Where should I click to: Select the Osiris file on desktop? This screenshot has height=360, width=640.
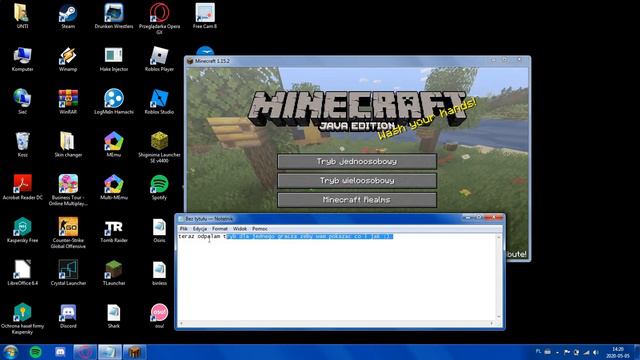pos(159,230)
